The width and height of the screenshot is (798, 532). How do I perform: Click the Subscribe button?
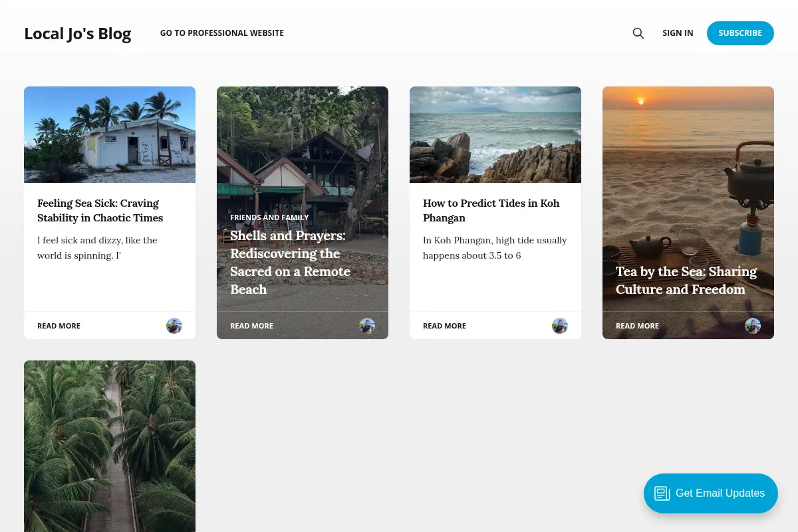740,33
